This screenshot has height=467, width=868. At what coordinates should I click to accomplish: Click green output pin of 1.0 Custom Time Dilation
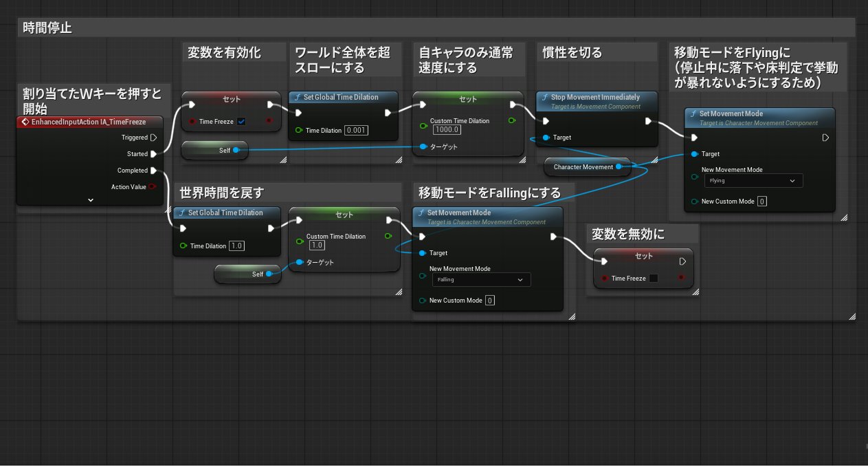pyautogui.click(x=390, y=237)
